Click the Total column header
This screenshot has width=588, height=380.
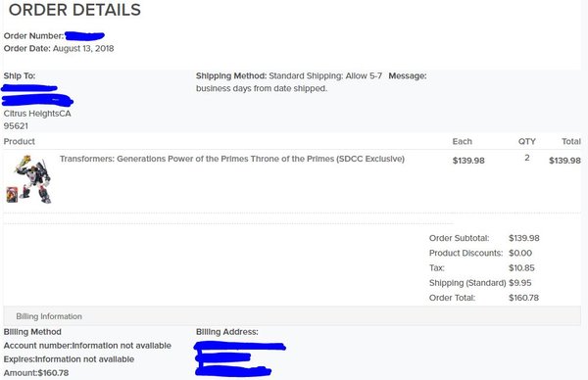pyautogui.click(x=571, y=141)
